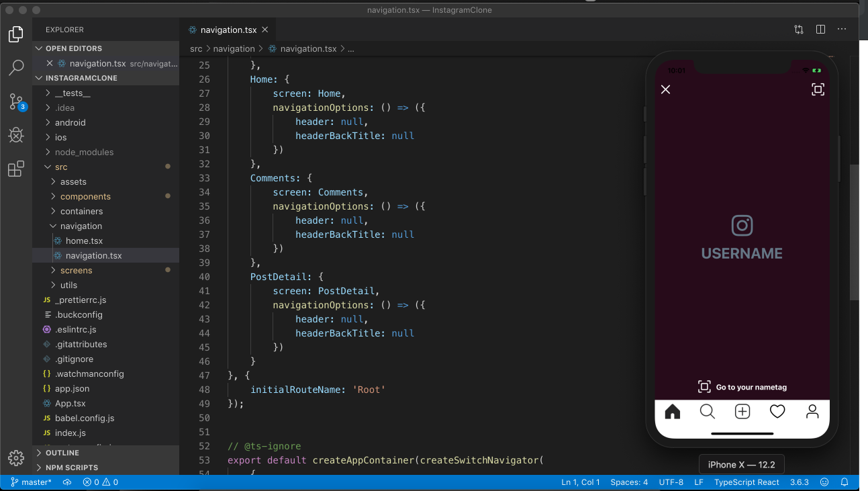Tap the profile icon in the tab bar

coord(812,411)
